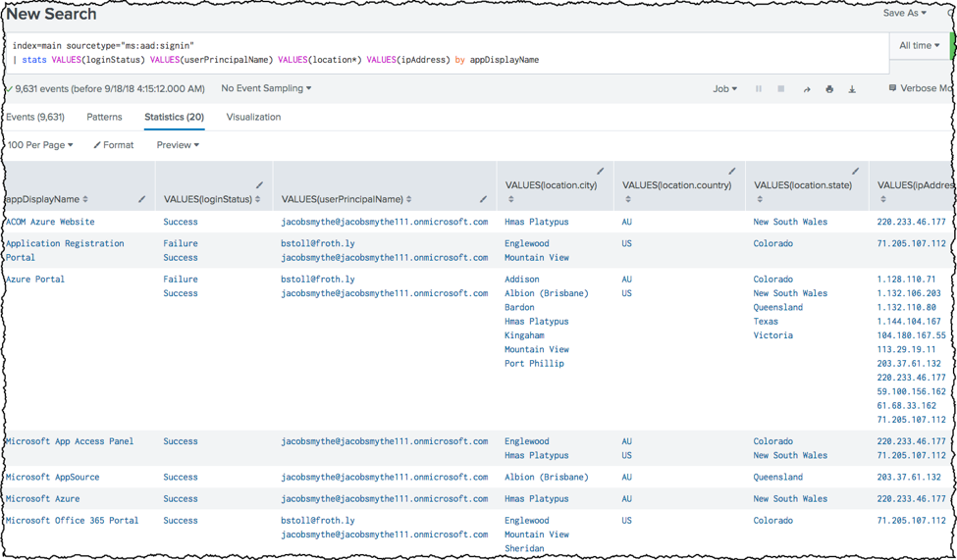Click the Azure Portal cell
The width and height of the screenshot is (957, 560).
point(34,280)
